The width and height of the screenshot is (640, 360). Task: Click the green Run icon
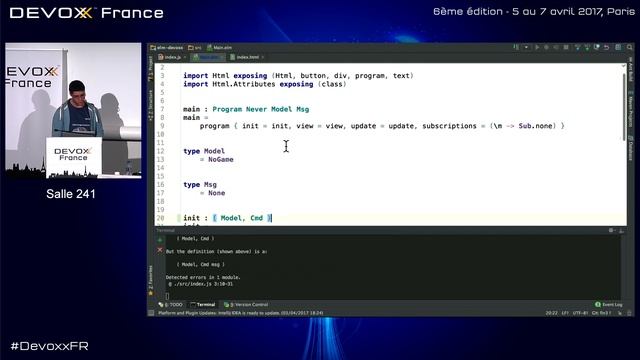pyautogui.click(x=537, y=47)
